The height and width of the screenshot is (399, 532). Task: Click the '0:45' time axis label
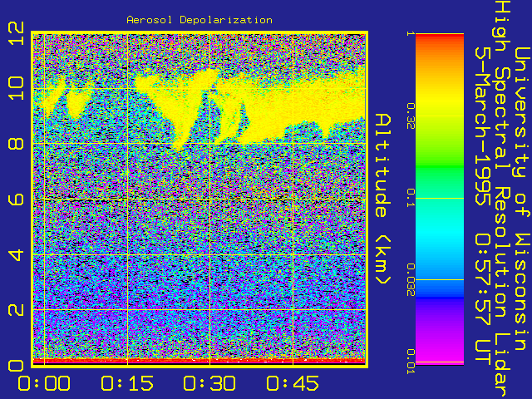tap(293, 383)
